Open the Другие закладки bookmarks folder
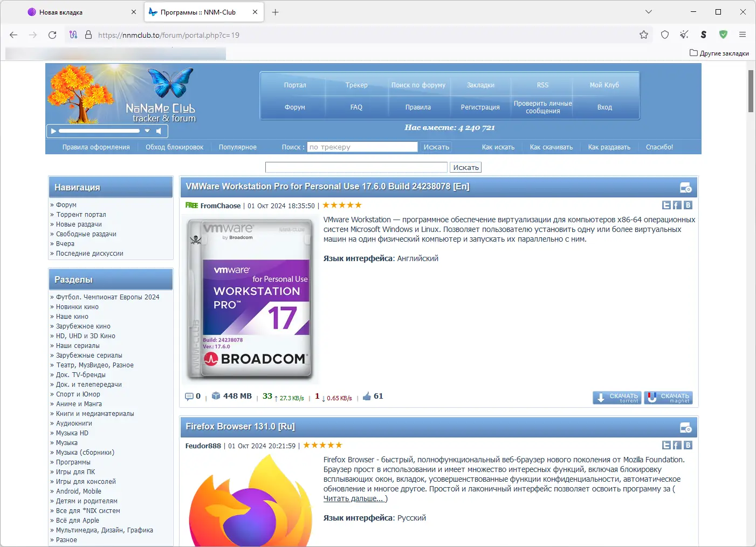This screenshot has height=547, width=756. click(x=719, y=53)
